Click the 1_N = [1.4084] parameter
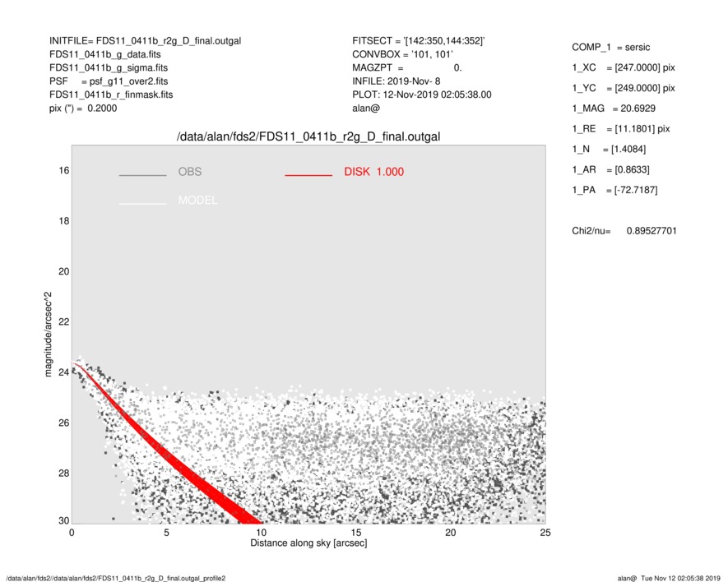The image size is (728, 582). coord(609,150)
